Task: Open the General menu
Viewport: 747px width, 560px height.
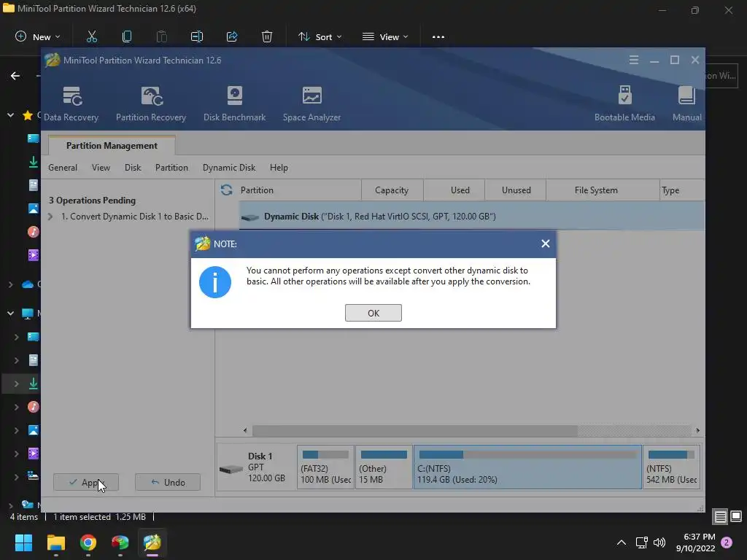Action: pyautogui.click(x=63, y=168)
